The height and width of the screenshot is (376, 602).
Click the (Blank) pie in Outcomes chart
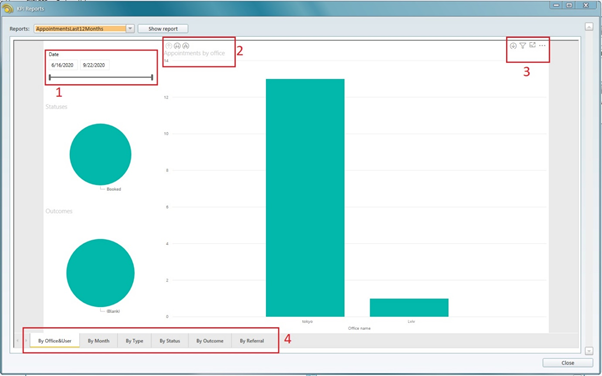[100, 273]
